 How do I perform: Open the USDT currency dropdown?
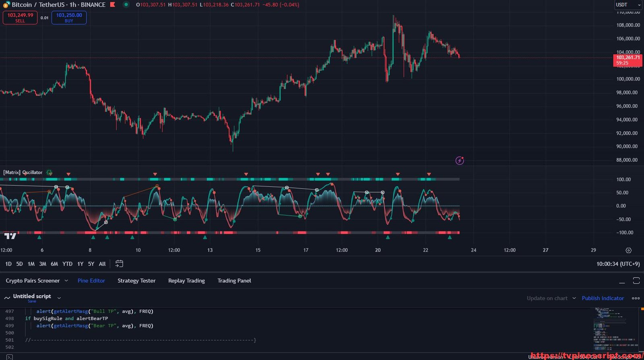[x=627, y=5]
